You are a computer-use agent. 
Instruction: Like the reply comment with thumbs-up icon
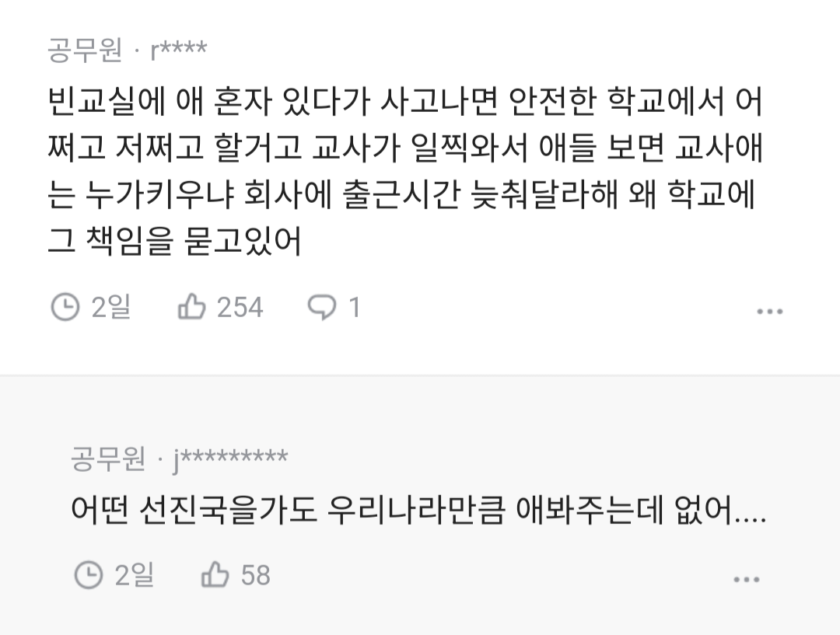(215, 576)
